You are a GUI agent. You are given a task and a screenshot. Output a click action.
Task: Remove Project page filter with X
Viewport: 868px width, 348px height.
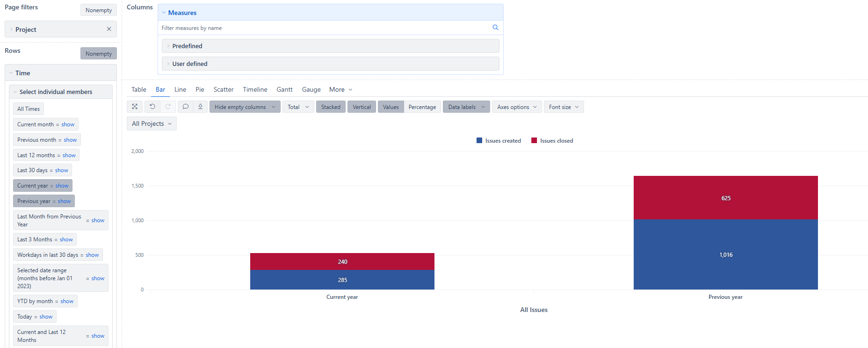pyautogui.click(x=109, y=29)
